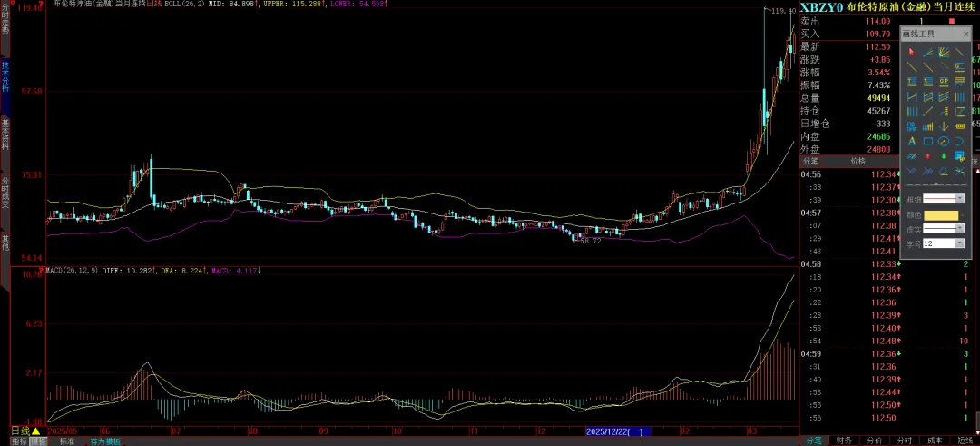Viewport: 980px width, 446px height.
Task: Click the 卖出 price 114.00
Action: click(x=877, y=21)
